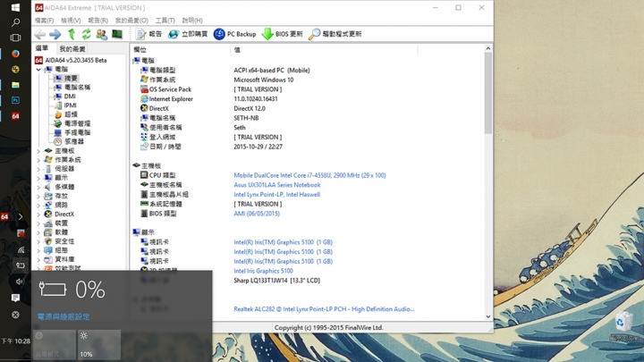Expand the 主機板 motherboard tree node
The image size is (644, 362).
point(38,151)
